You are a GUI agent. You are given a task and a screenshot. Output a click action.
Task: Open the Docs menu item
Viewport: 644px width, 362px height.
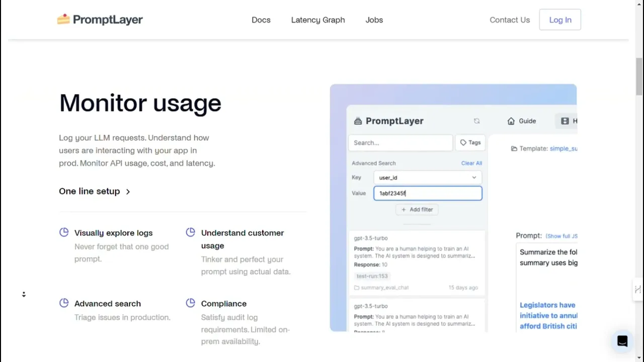(x=261, y=20)
